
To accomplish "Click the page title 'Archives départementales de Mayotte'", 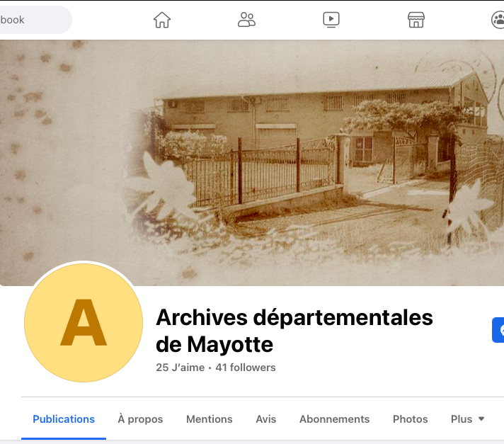I will click(294, 331).
